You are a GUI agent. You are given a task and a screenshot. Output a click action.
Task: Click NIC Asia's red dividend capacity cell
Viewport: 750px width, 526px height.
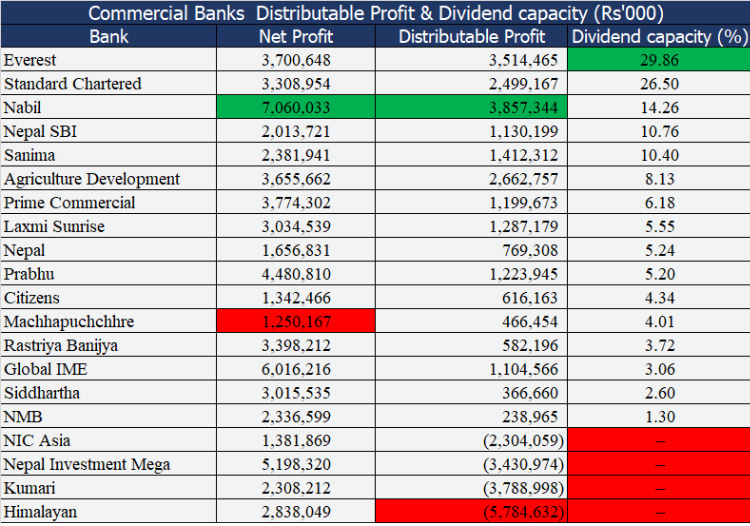tap(659, 440)
